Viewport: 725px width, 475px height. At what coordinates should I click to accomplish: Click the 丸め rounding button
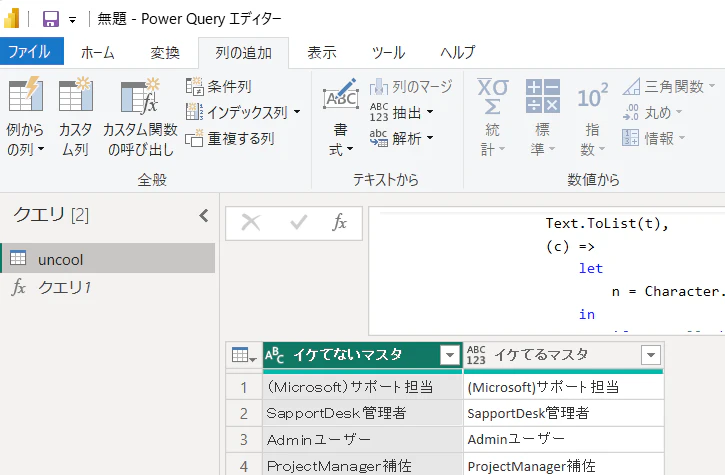tap(652, 112)
